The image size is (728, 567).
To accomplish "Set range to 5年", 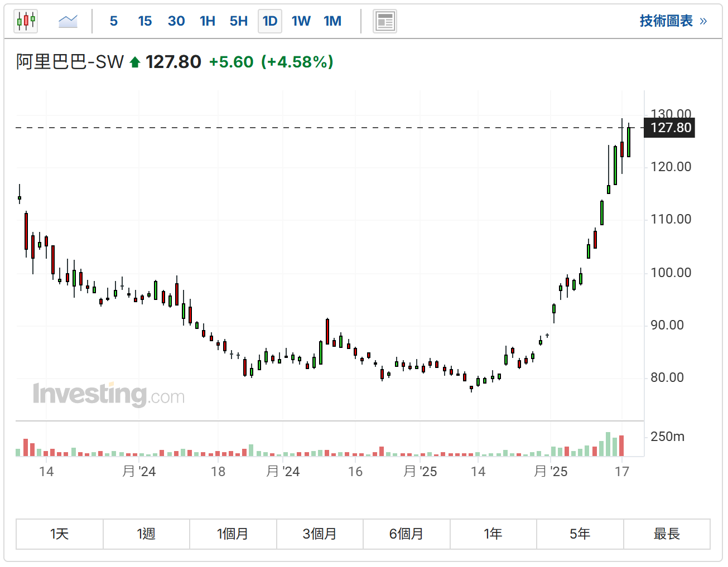I will click(x=580, y=534).
